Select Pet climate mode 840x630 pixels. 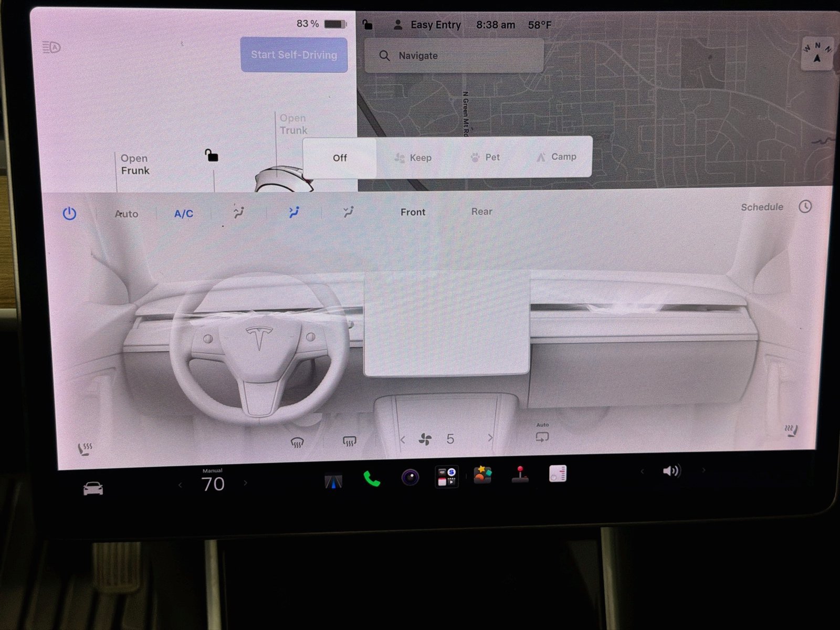[x=485, y=157]
